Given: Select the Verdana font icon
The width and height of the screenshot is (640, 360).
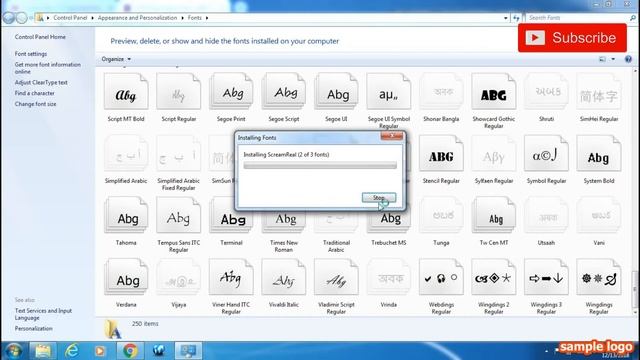Looking at the screenshot, I should (126, 277).
